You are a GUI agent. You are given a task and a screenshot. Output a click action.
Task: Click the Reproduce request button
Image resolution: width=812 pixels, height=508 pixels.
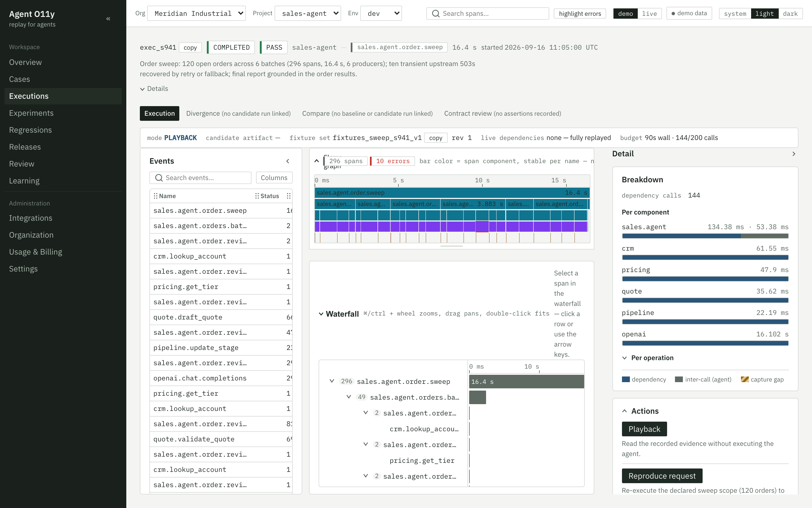[662, 476]
